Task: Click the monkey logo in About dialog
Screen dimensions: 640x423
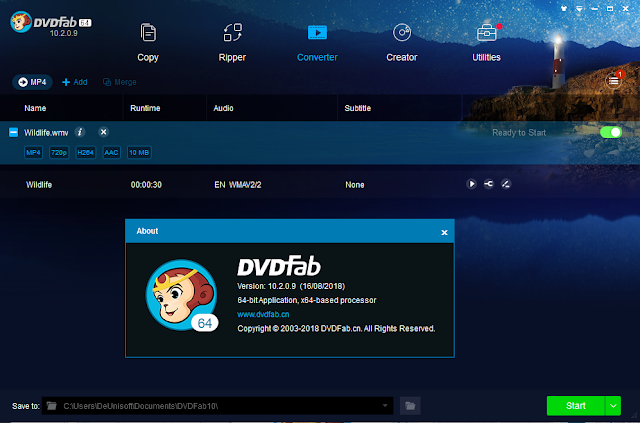Action: 182,295
